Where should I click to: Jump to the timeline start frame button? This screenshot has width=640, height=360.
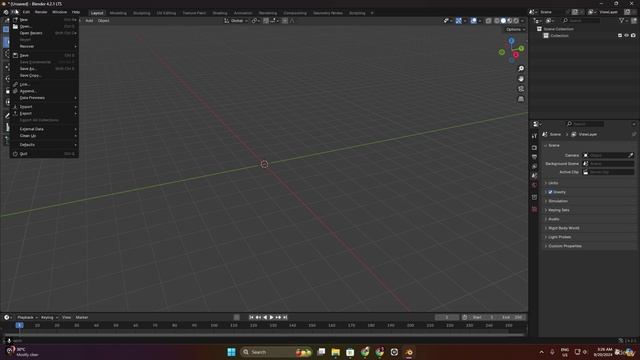251,317
